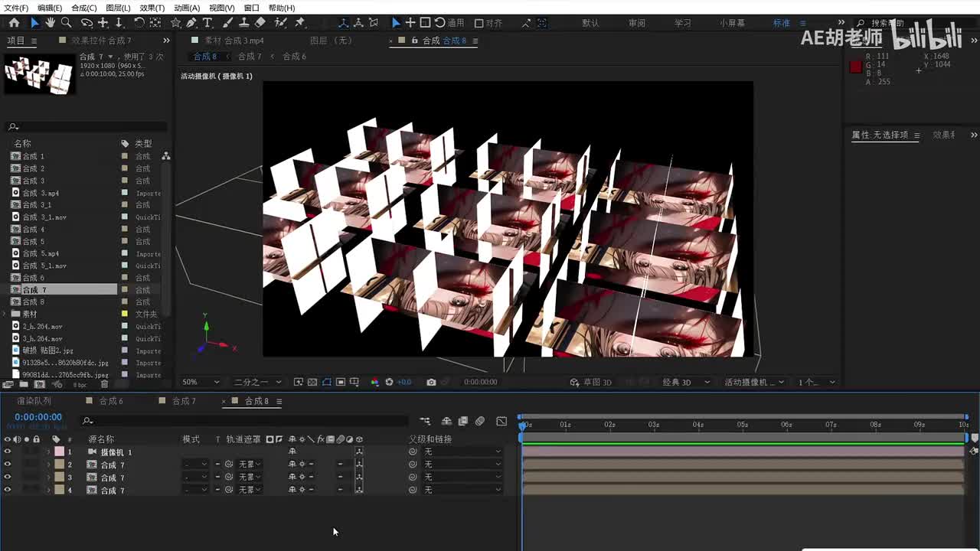Select the Zoom magnifier tool
This screenshot has height=551, width=980.
66,23
